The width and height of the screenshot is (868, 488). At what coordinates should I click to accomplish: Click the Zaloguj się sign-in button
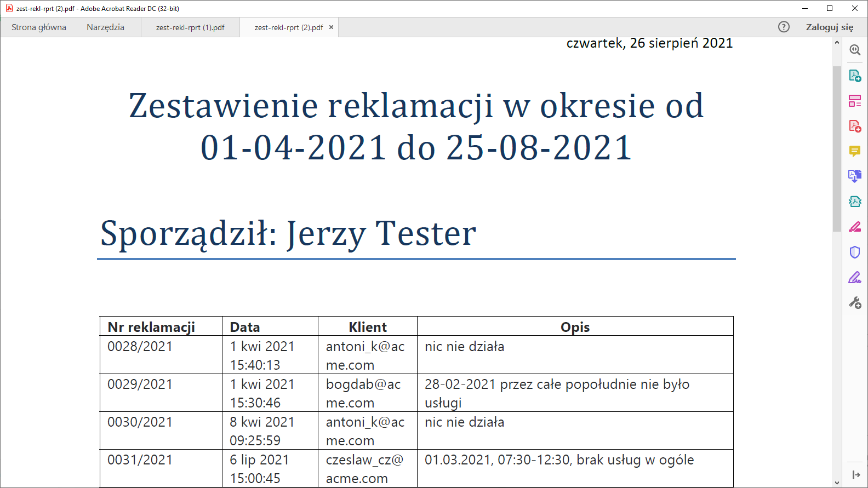(x=830, y=27)
